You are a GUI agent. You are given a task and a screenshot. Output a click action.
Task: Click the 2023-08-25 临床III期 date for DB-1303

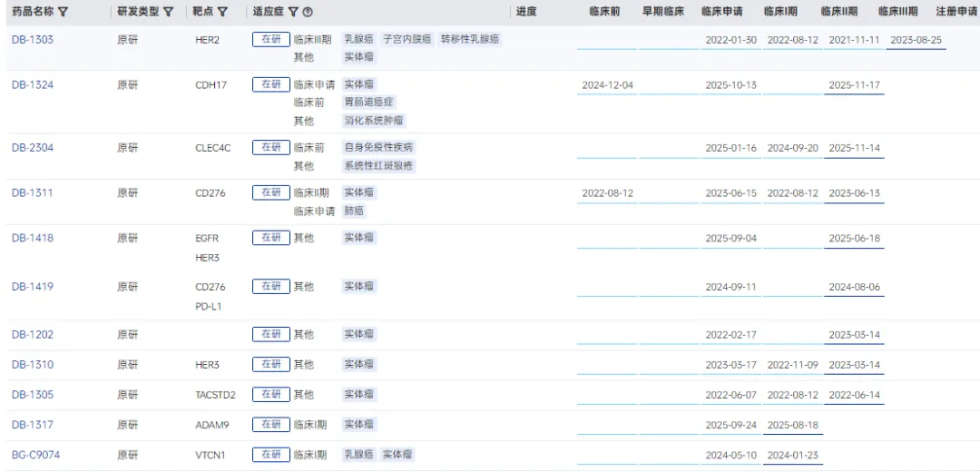point(916,41)
